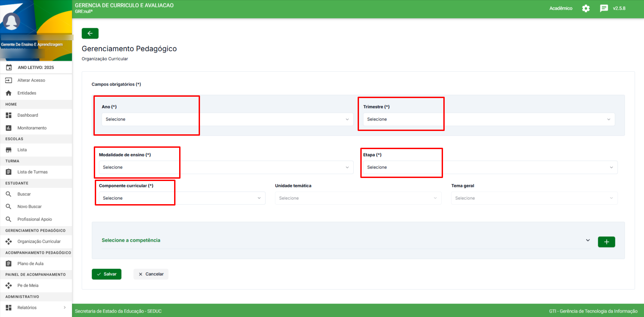Viewport: 644px width, 317px height.
Task: Click the Cancelar button
Action: pyautogui.click(x=151, y=274)
